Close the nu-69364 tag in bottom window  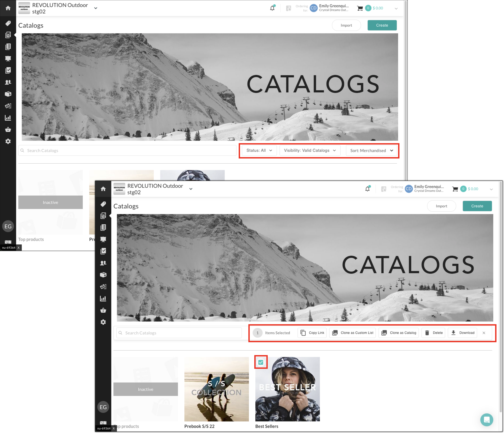tap(114, 428)
